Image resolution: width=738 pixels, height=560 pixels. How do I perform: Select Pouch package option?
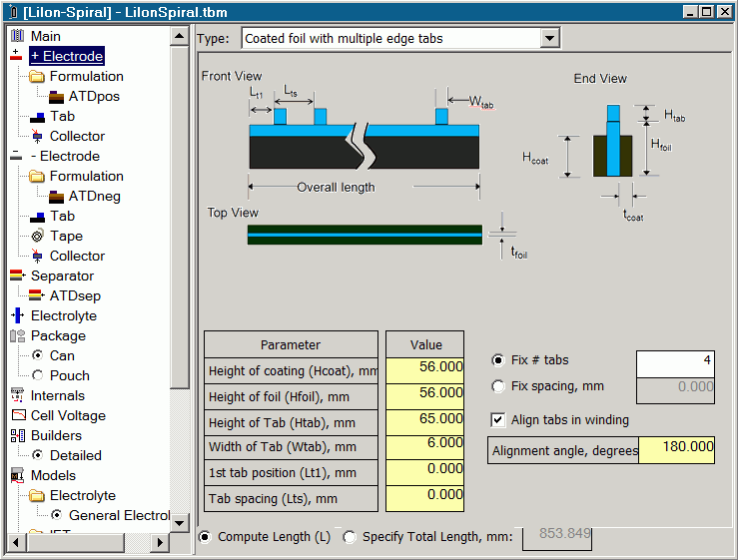coord(38,375)
